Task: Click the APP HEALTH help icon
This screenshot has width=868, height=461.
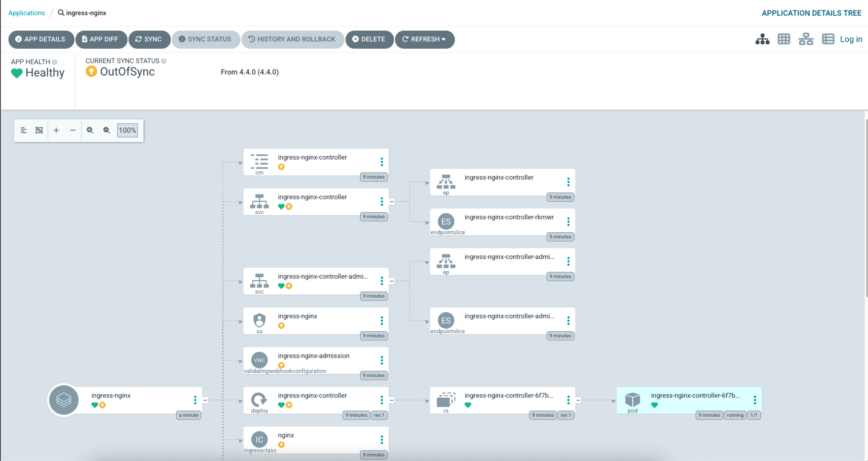Action: pyautogui.click(x=55, y=62)
